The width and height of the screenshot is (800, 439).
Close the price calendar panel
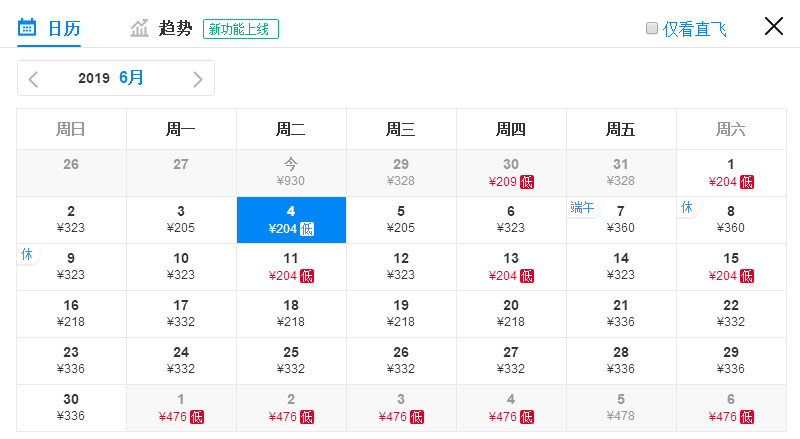(773, 26)
